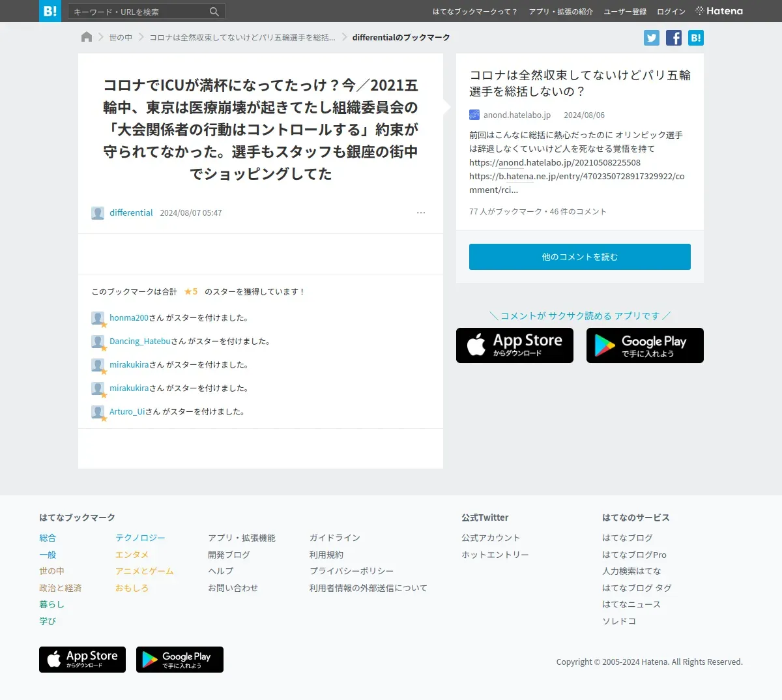782x700 pixels.
Task: Open the Dancing_Hatebu user link
Action: [x=140, y=342]
